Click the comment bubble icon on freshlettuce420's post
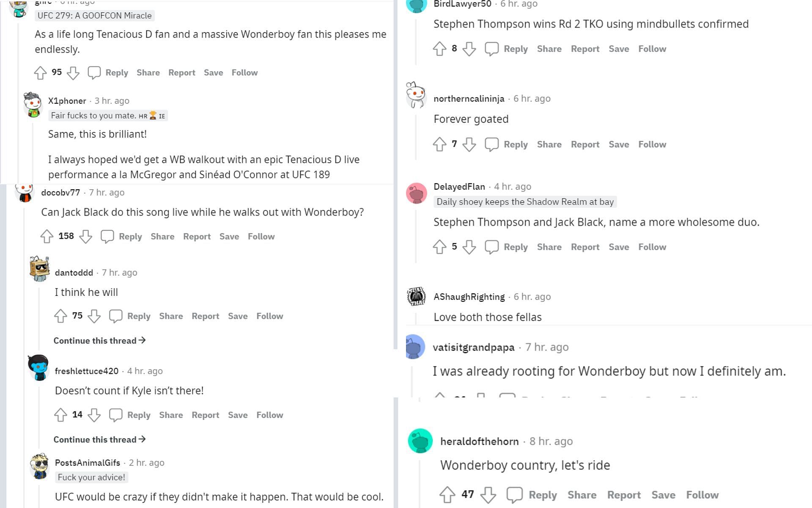The width and height of the screenshot is (812, 508). point(115,414)
